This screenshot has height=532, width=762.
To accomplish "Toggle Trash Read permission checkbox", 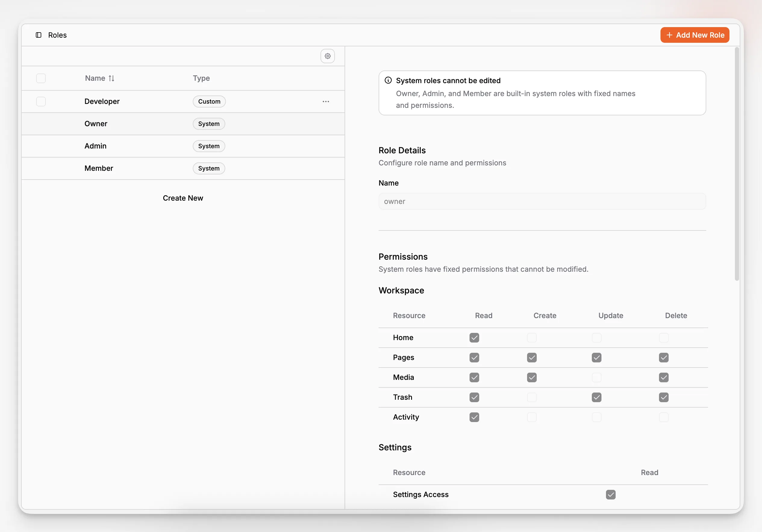I will [474, 397].
